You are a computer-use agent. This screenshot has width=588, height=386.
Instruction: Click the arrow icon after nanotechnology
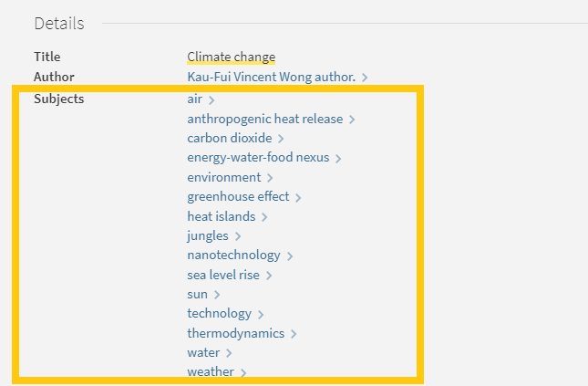[290, 256]
